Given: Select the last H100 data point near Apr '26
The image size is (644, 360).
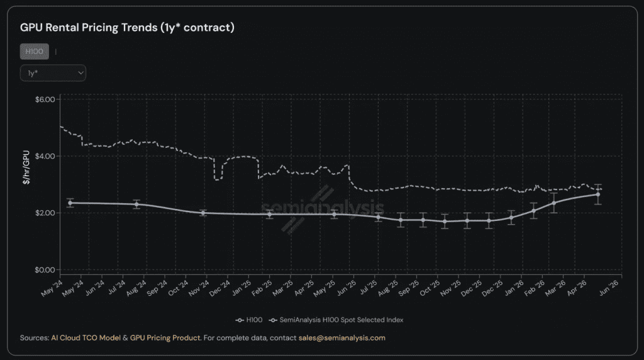Looking at the screenshot, I should [x=598, y=194].
